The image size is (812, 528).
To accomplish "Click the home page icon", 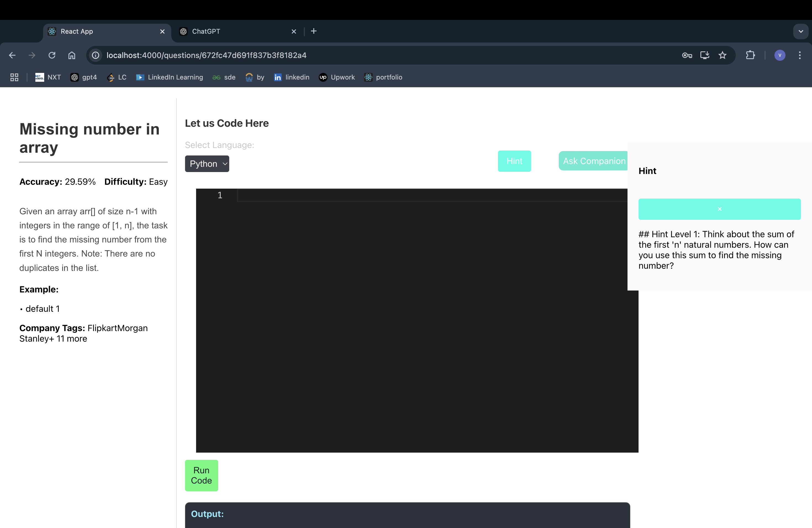I will coord(72,55).
